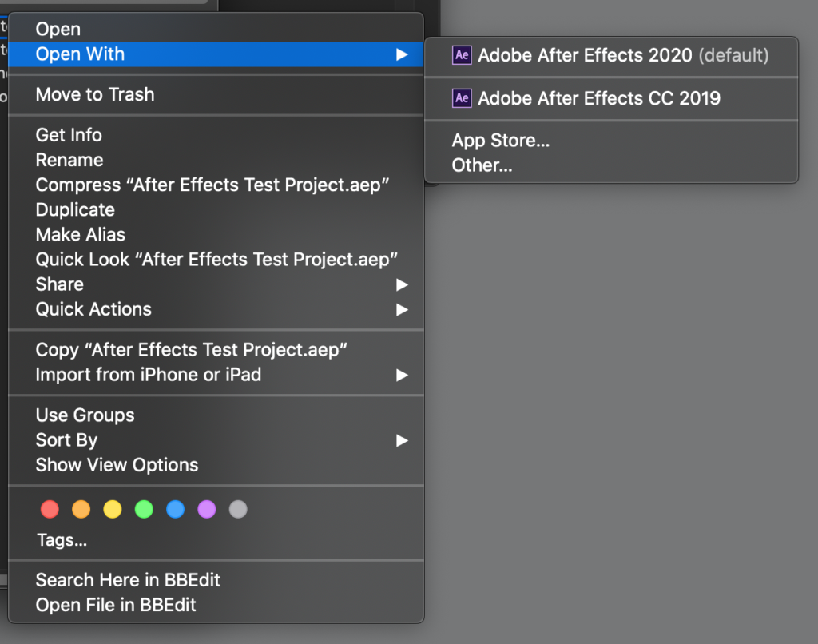Quick Look After Effects Test Project.aep

point(216,260)
